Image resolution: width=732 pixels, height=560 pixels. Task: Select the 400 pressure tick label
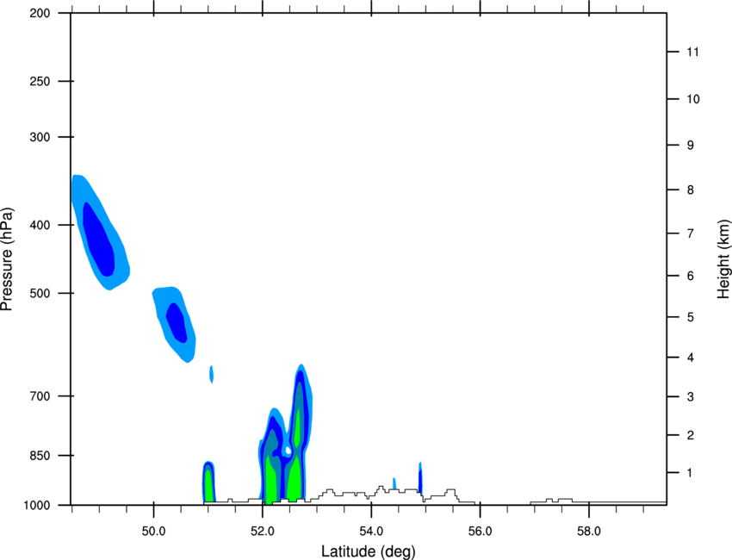click(40, 225)
